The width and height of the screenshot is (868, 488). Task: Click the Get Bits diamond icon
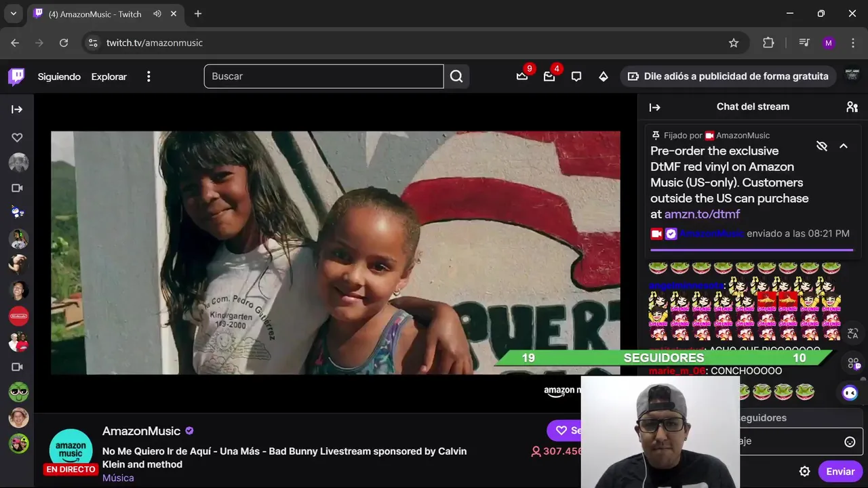point(604,77)
